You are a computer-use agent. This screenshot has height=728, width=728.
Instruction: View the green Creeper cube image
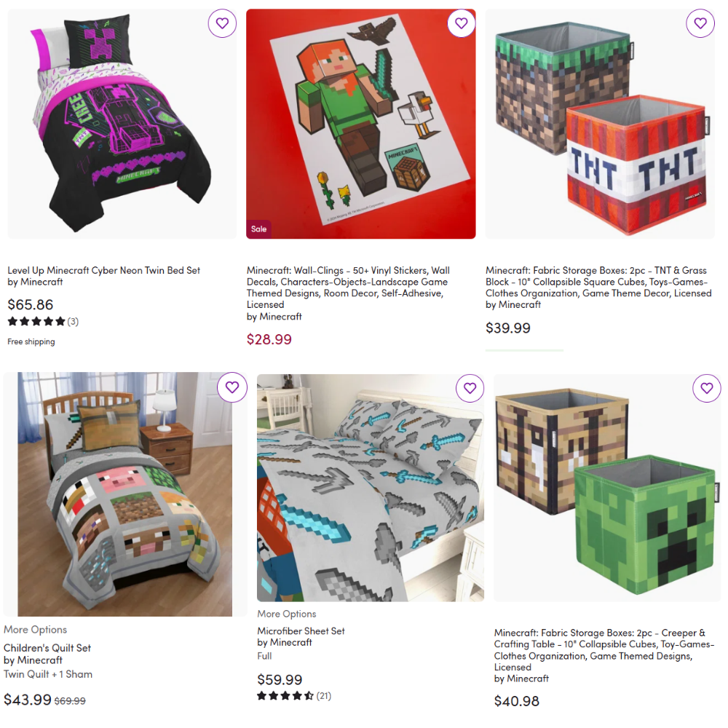(607, 488)
